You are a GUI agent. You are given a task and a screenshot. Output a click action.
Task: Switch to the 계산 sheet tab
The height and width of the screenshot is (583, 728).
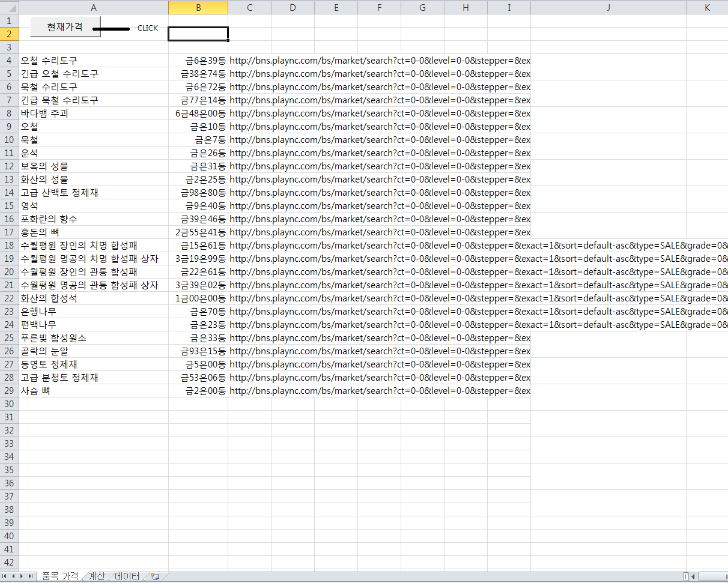(96, 576)
